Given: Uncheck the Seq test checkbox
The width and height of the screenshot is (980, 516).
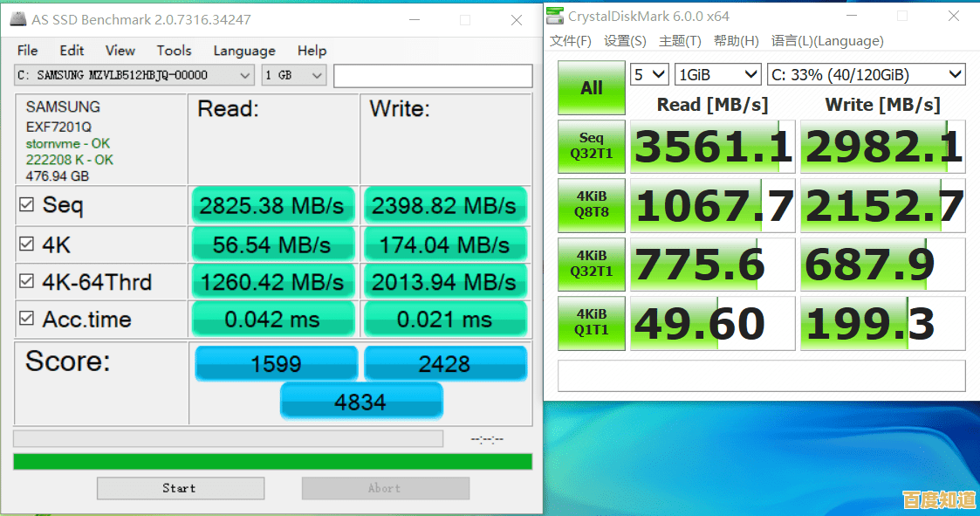Looking at the screenshot, I should 27,205.
